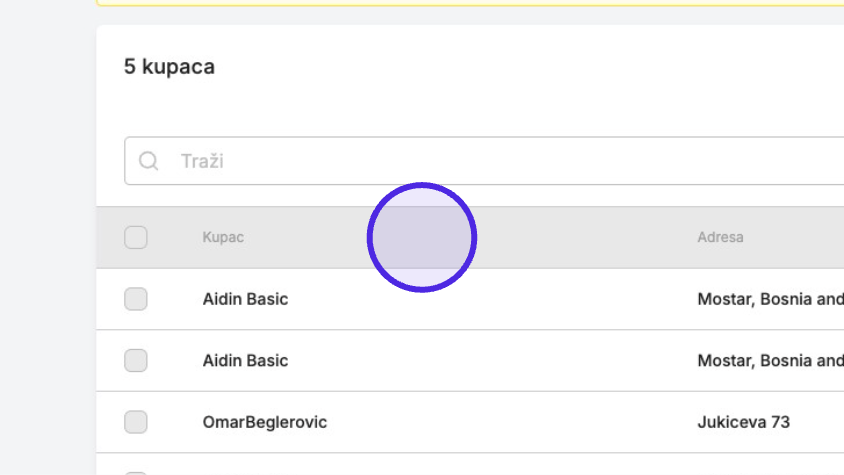
Task: Click the Jukiceva 73 address cell
Action: pos(743,422)
